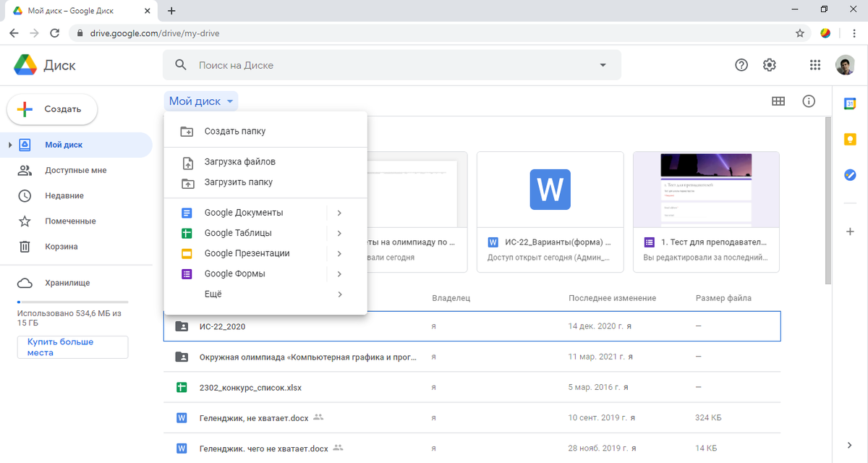
Task: Click the Создать button
Action: click(x=51, y=109)
